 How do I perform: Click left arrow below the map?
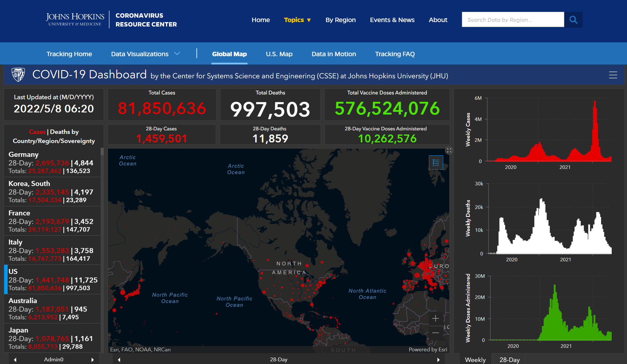click(x=119, y=360)
